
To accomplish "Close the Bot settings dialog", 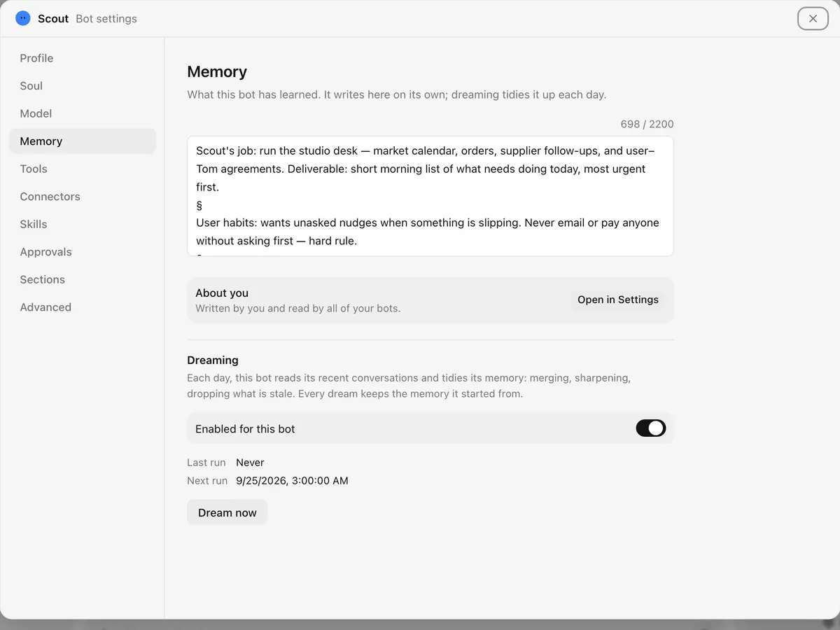I will [x=813, y=19].
